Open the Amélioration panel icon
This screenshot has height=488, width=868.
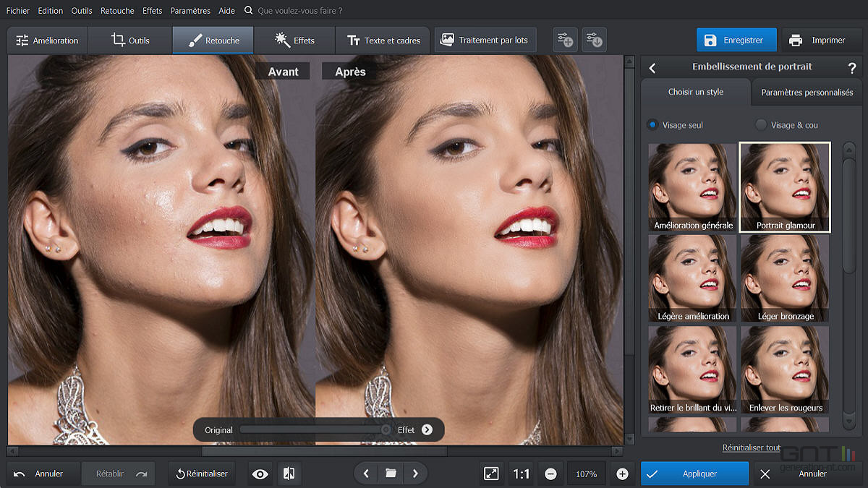[23, 40]
